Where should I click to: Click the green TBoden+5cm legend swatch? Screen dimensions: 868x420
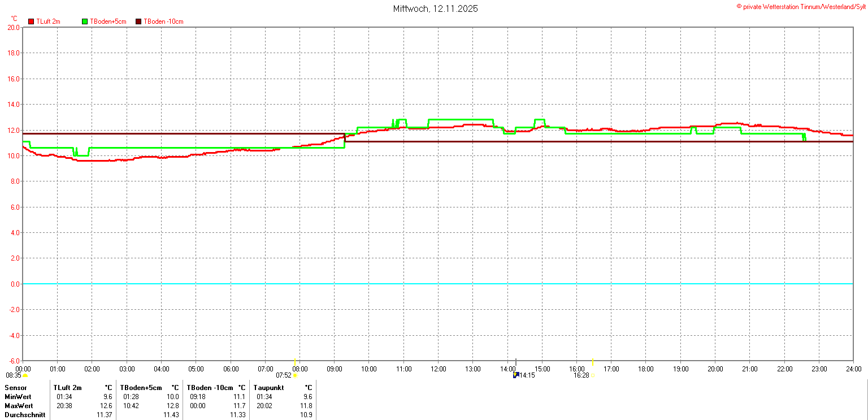point(85,21)
